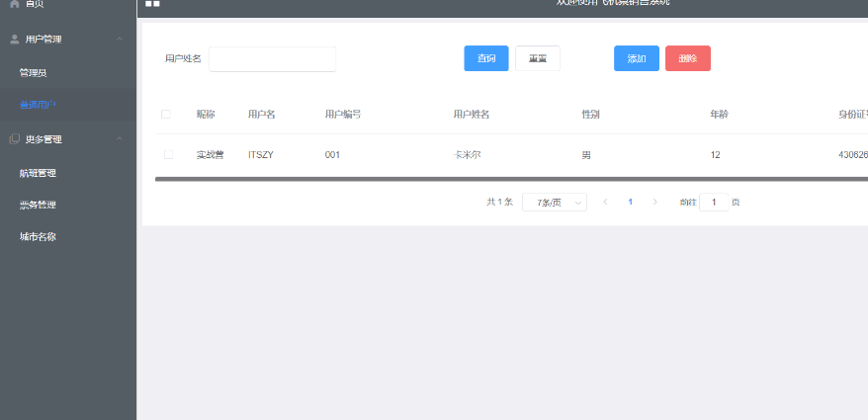Open 航班管理 menu item
The height and width of the screenshot is (420, 868).
[x=38, y=173]
